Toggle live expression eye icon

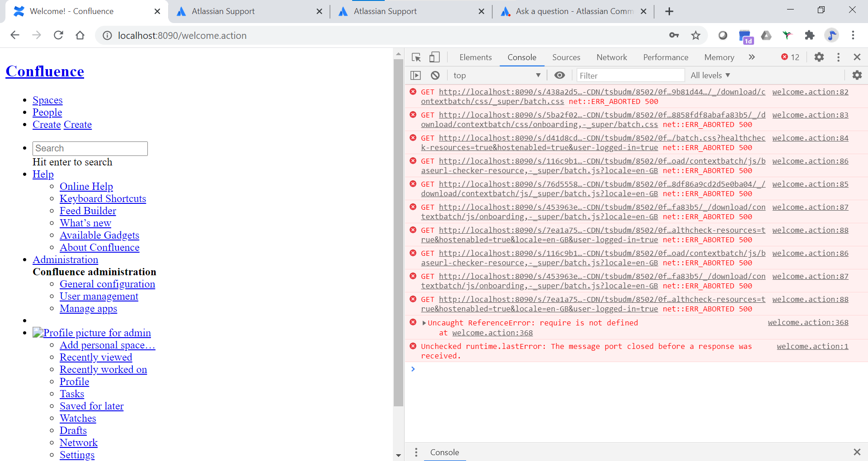560,75
